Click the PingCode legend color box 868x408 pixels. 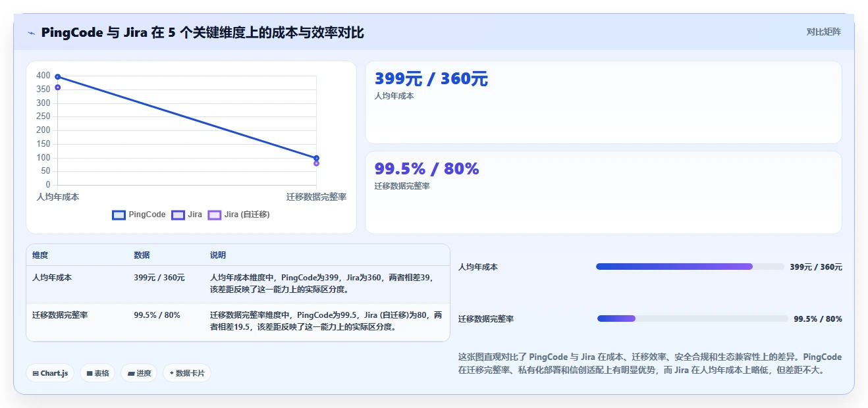pos(119,215)
